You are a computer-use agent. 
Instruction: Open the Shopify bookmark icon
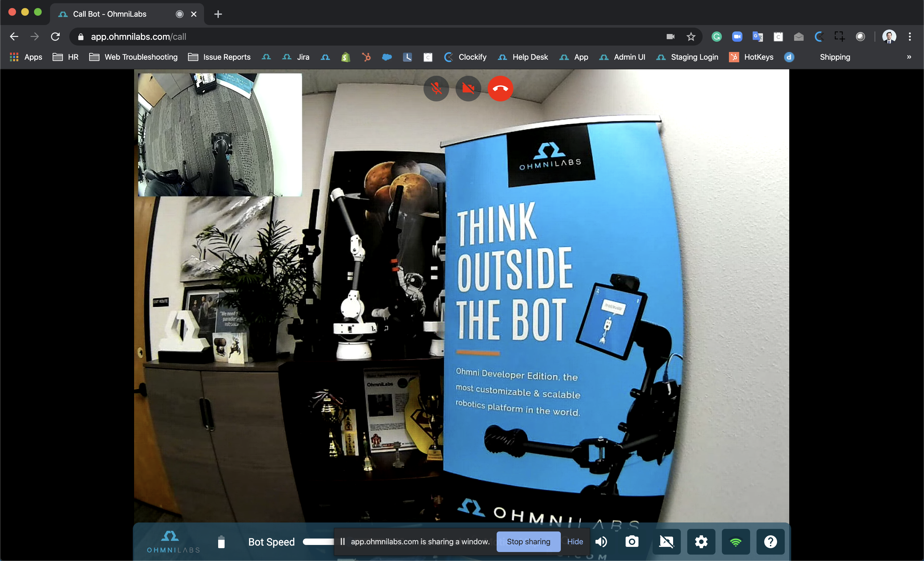[346, 57]
